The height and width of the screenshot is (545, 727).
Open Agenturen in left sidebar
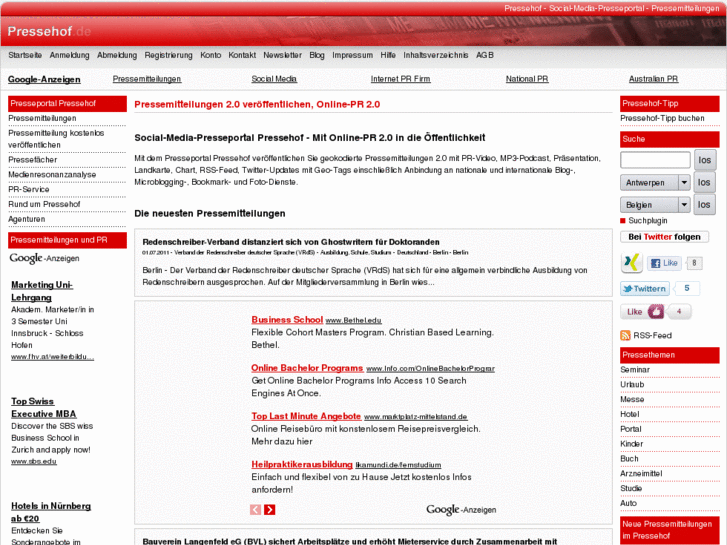click(x=27, y=219)
